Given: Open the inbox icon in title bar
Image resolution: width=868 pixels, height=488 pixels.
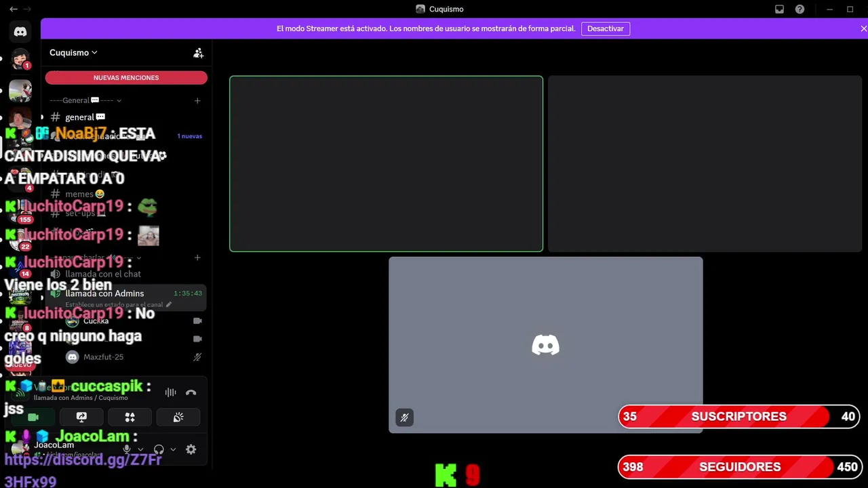Looking at the screenshot, I should pos(780,9).
